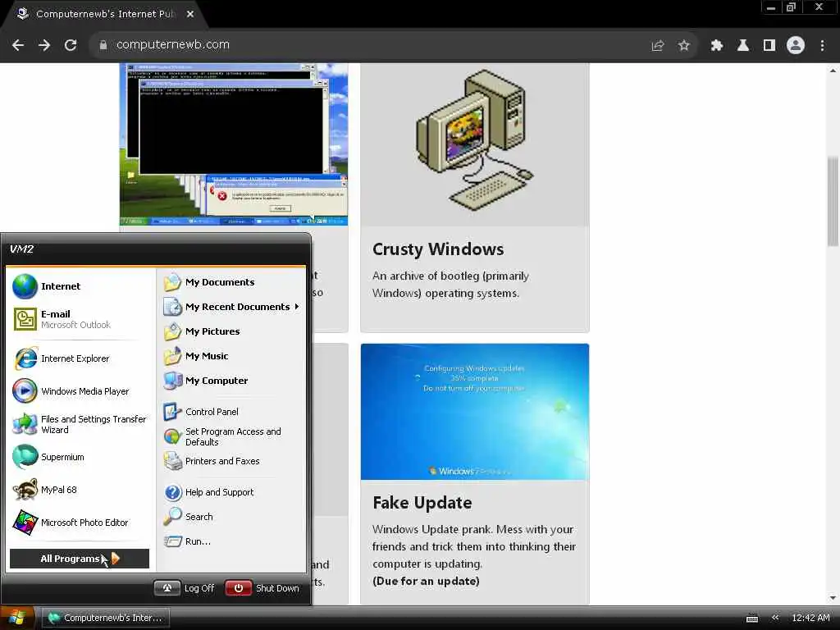Screen dimensions: 840x630
Task: Open Files and Settings Transfer Wizard
Action: (80, 424)
